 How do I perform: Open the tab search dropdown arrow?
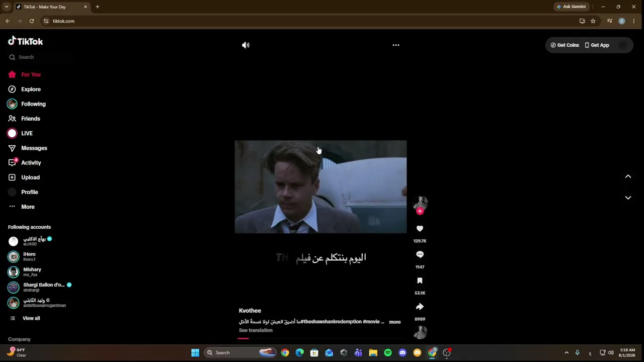pos(7,7)
